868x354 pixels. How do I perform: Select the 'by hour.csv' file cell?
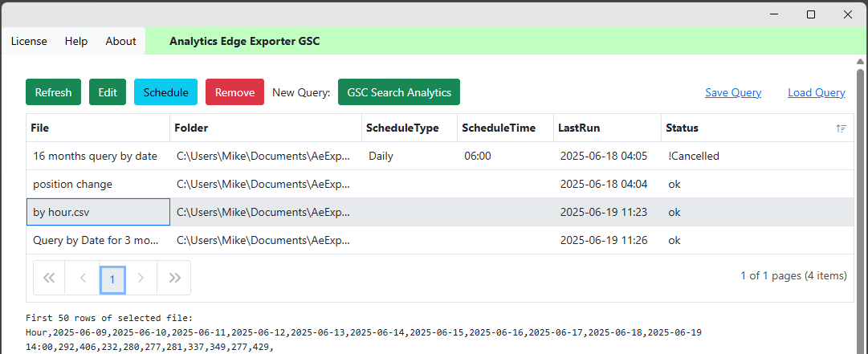click(98, 213)
